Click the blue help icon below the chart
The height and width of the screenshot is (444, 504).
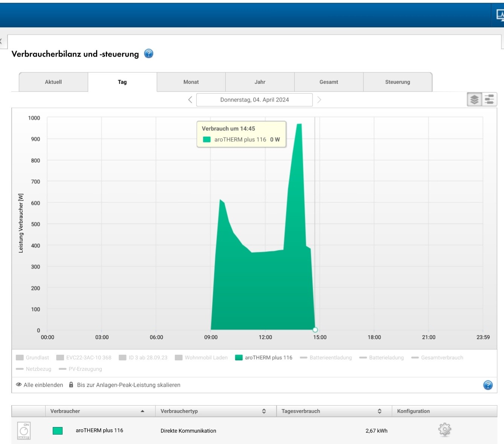click(487, 385)
